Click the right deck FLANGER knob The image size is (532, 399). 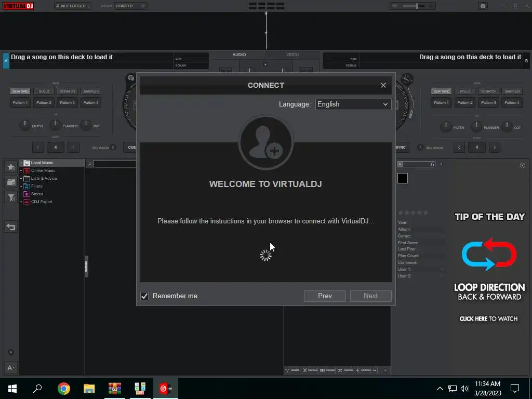476,127
